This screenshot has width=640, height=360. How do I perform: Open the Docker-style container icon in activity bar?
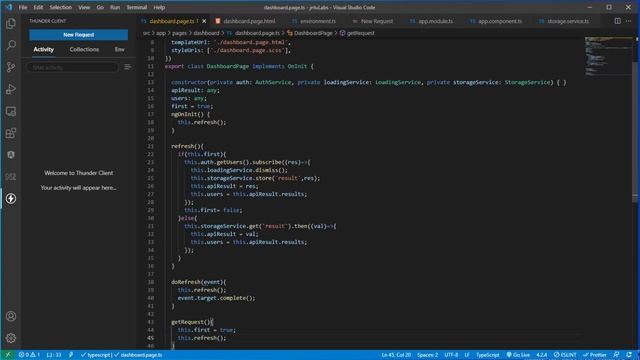(11, 177)
